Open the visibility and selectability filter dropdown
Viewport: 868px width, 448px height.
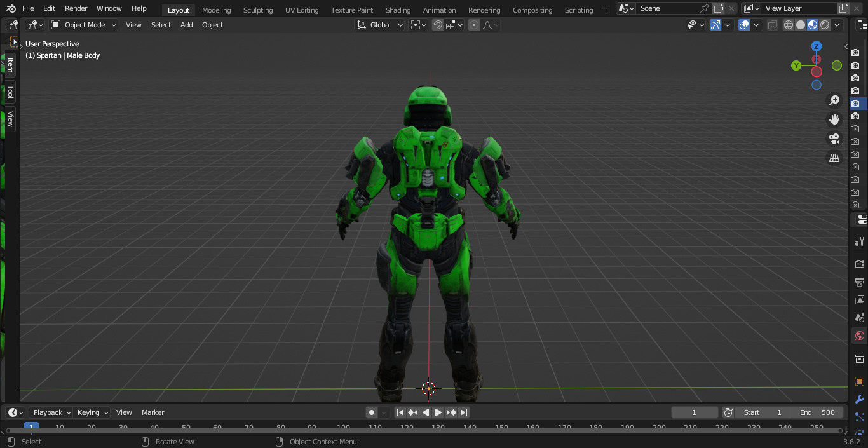(696, 25)
